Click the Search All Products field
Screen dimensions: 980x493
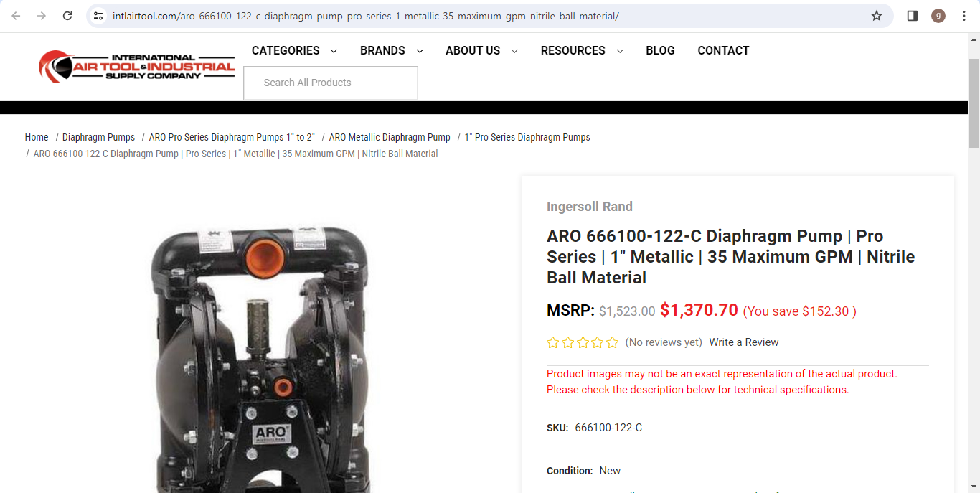click(x=331, y=83)
